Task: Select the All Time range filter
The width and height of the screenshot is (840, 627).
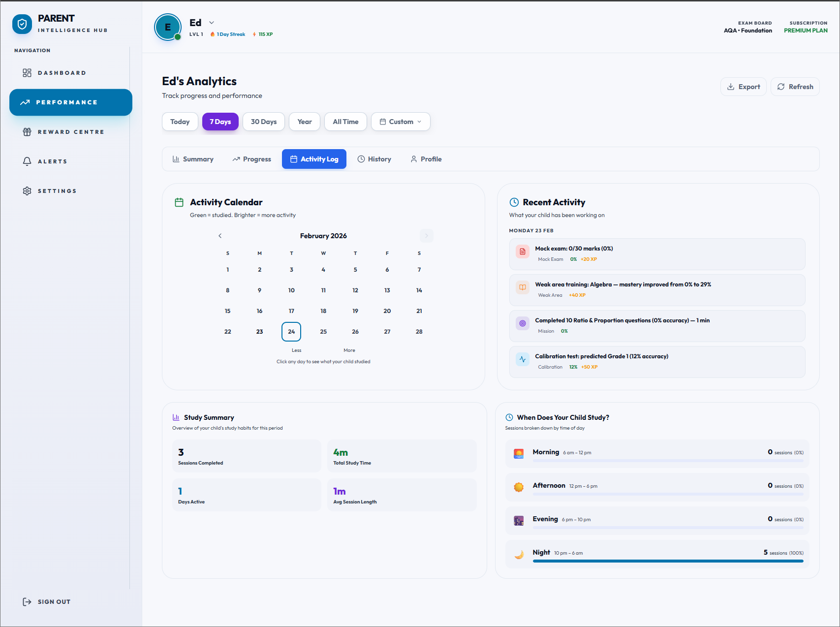Action: tap(345, 122)
